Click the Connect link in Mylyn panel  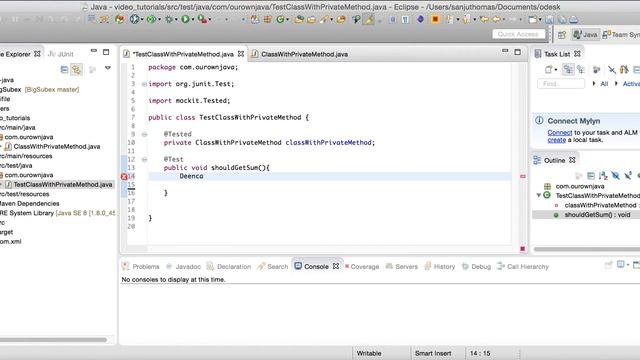tap(560, 133)
